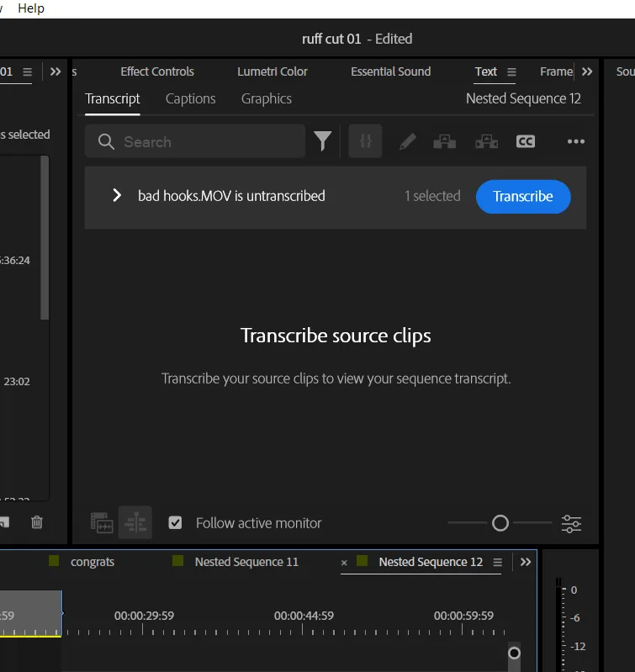The height and width of the screenshot is (672, 635).
Task: Toggle the Follow active monitor checkbox
Action: pyautogui.click(x=175, y=523)
